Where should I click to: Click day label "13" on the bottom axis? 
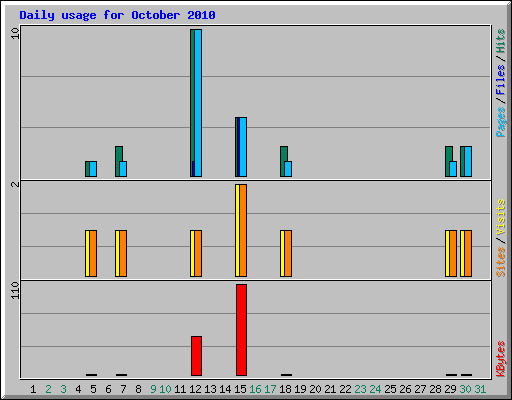pyautogui.click(x=210, y=389)
